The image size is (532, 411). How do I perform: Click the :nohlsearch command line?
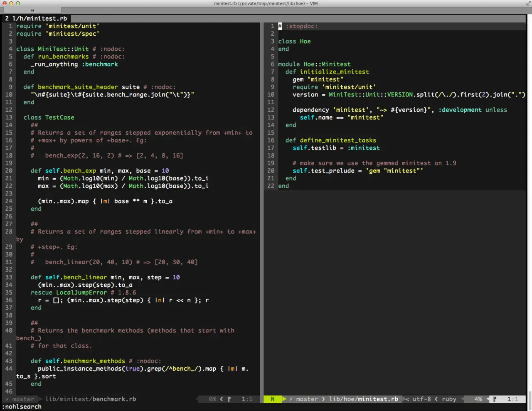click(22, 407)
